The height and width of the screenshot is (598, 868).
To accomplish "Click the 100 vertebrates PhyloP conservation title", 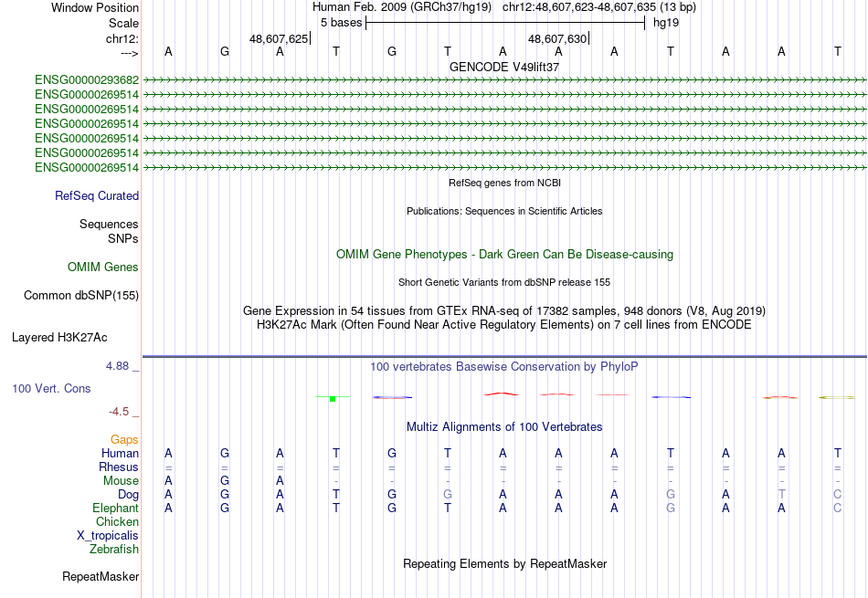I will pos(504,367).
